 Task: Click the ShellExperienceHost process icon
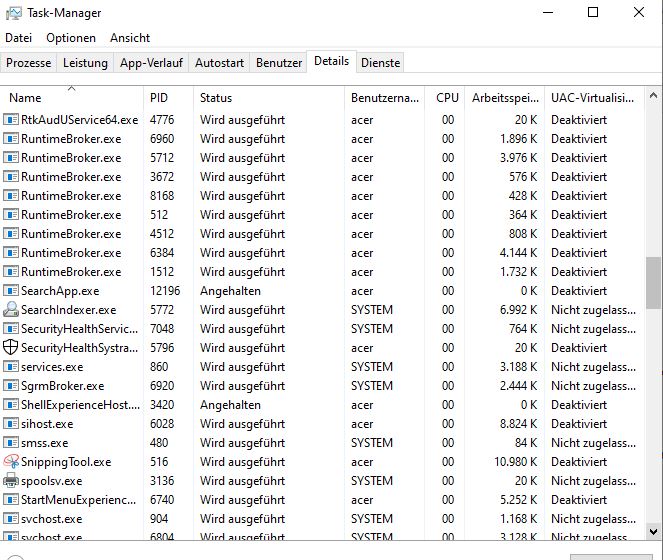[11, 405]
